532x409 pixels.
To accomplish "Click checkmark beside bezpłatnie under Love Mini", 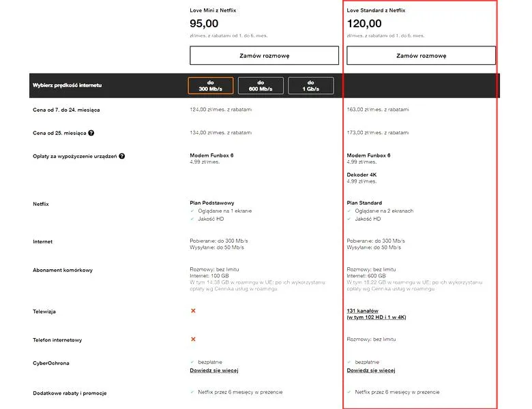I will (x=192, y=362).
